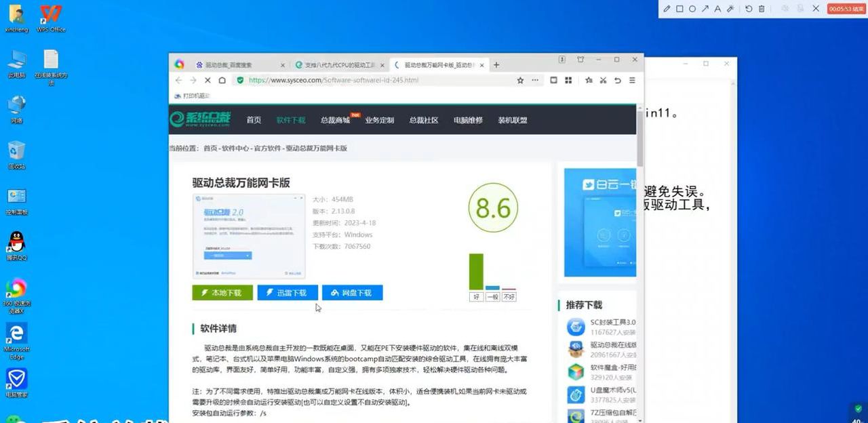Toggle reading mode in the browser toolbar
This screenshot has height=423, width=868.
[x=553, y=80]
